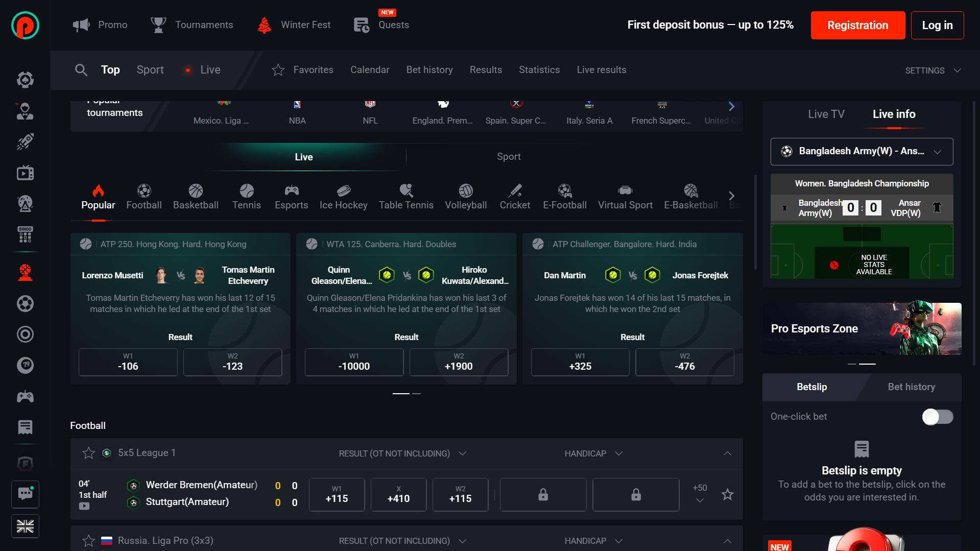Open the Quests icon in header

click(362, 25)
